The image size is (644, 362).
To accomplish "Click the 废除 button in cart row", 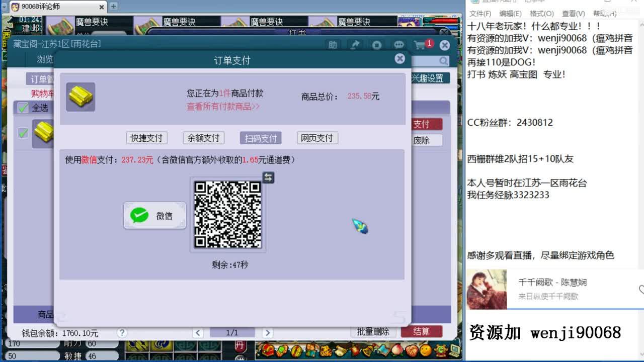I will pos(427,140).
